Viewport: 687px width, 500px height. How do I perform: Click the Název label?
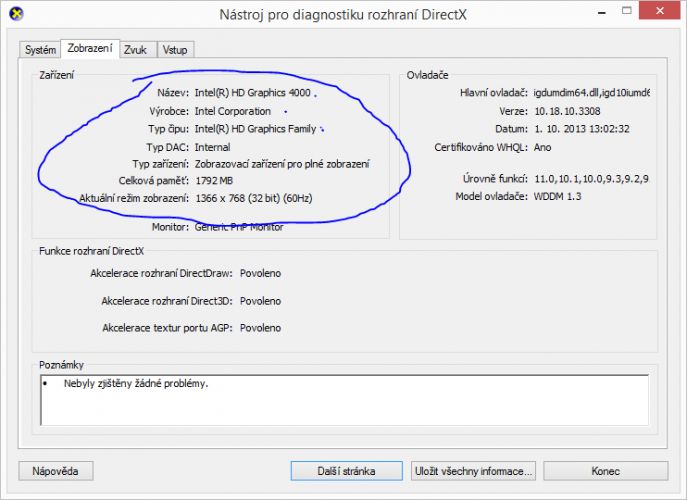point(173,92)
